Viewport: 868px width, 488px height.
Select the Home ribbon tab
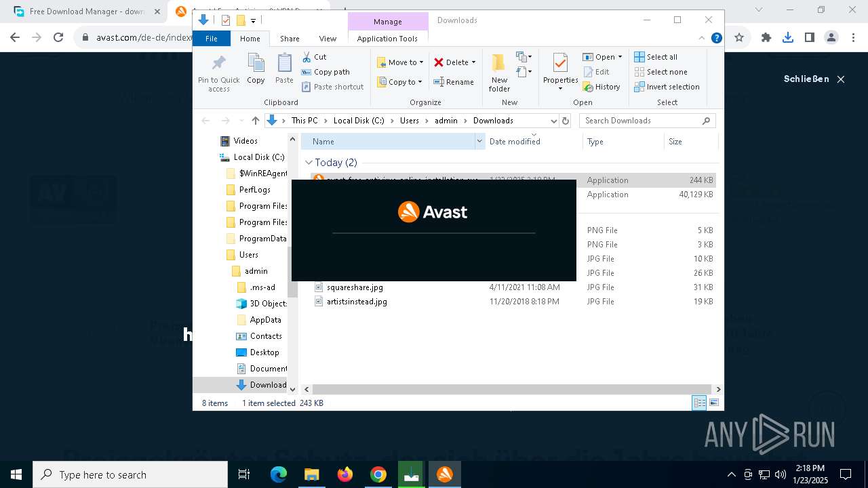250,39
